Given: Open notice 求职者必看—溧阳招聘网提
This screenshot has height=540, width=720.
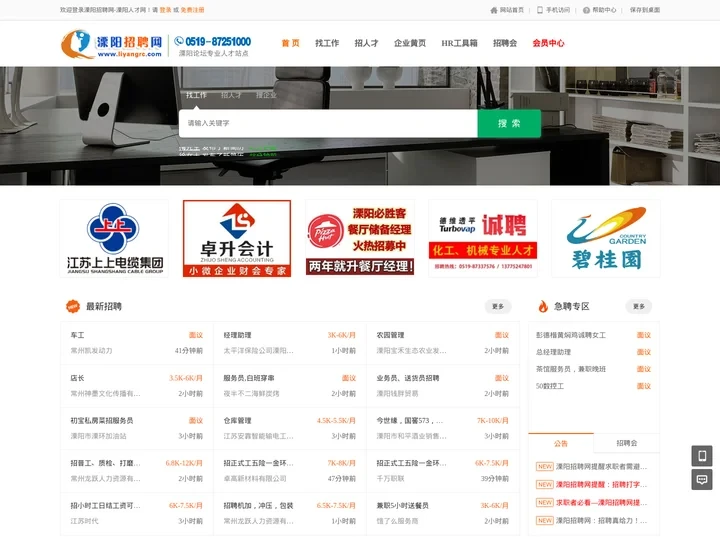Looking at the screenshot, I should [x=601, y=502].
